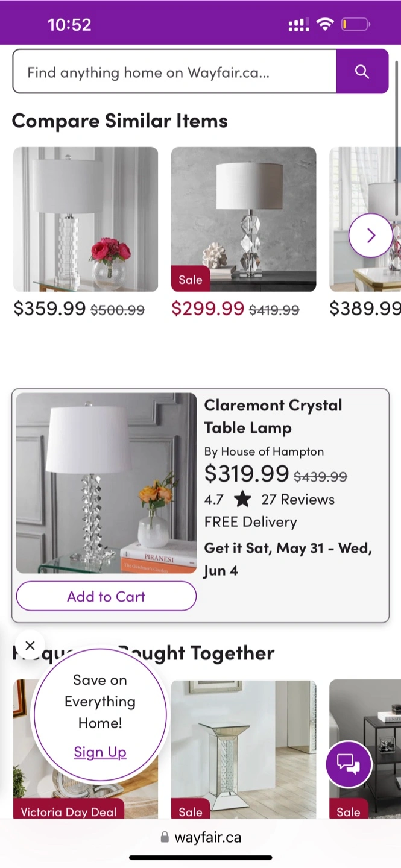Image resolution: width=401 pixels, height=868 pixels.
Task: Open the $299.99 sale lamp thumbnail
Action: [244, 219]
